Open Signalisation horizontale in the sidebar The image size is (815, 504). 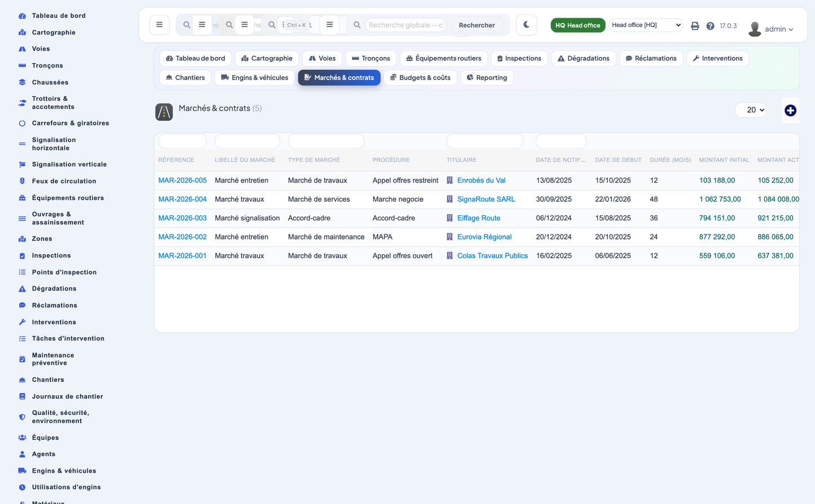click(x=54, y=144)
